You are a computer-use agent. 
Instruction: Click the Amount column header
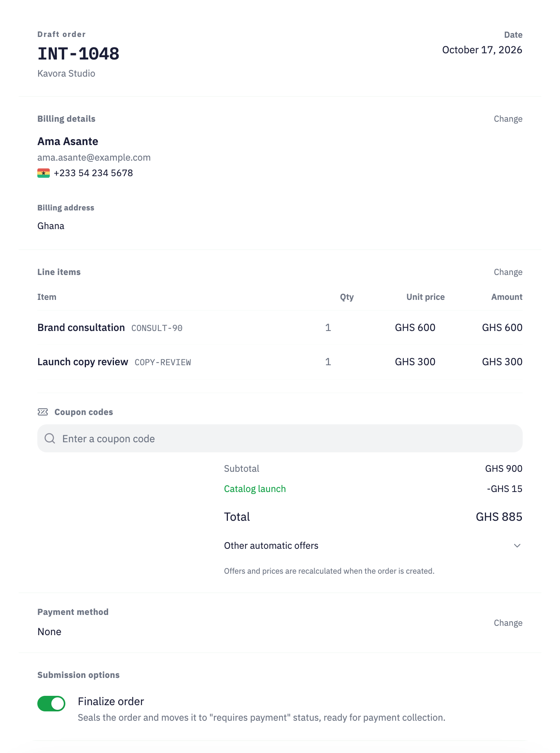(507, 297)
